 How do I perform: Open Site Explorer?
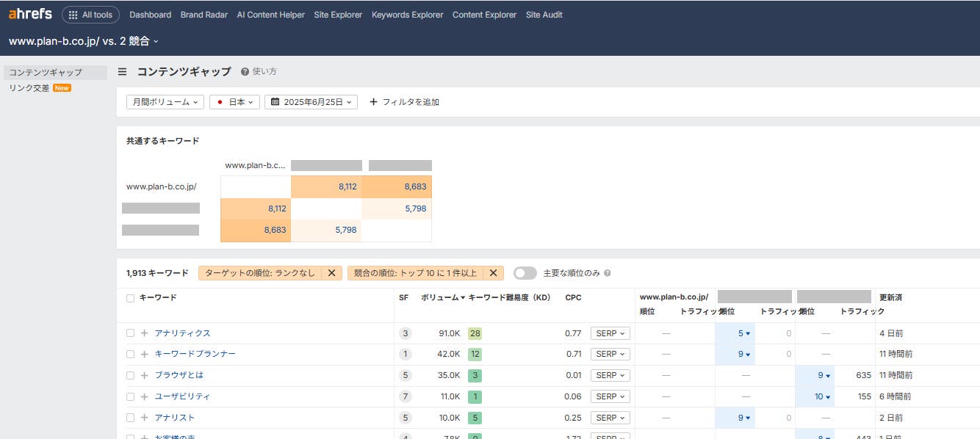(x=338, y=15)
